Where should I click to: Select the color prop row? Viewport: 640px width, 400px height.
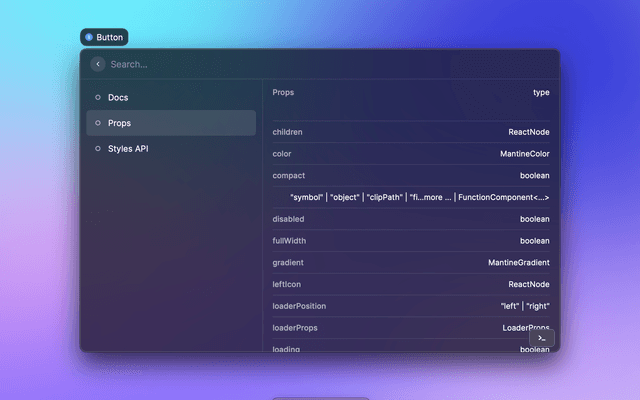tap(410, 154)
